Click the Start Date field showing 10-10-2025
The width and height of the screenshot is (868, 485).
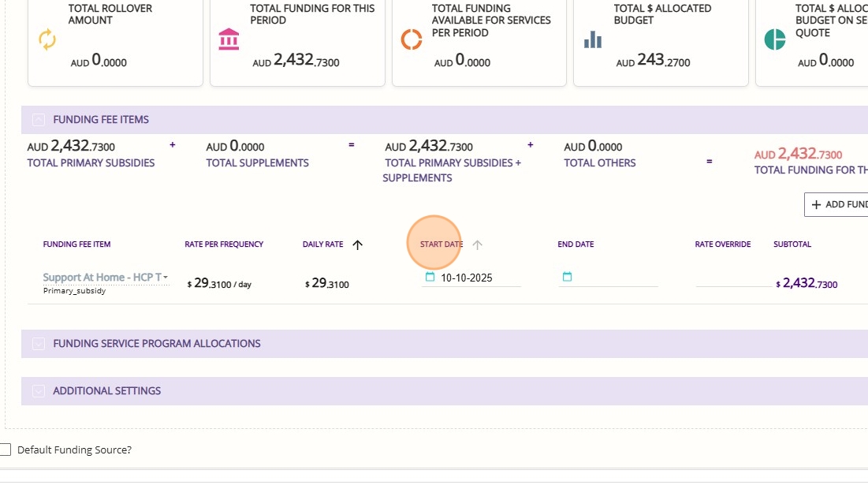[x=478, y=278]
